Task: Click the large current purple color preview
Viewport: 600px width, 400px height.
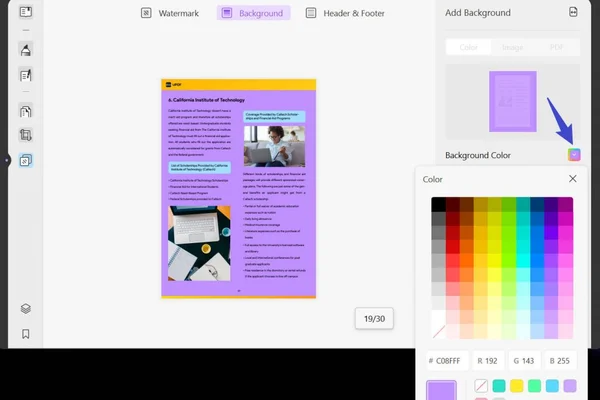Action: 441,390
